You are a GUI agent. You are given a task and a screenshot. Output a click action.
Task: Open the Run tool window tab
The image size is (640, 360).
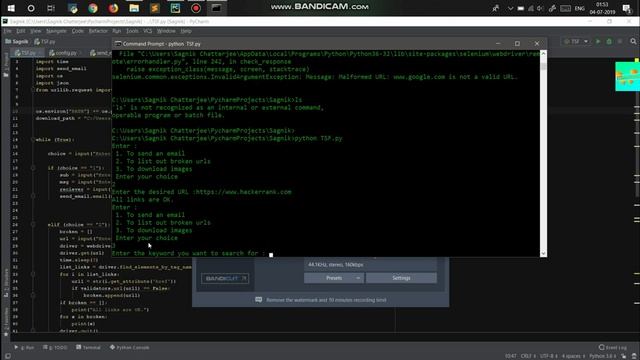[x=24, y=347]
